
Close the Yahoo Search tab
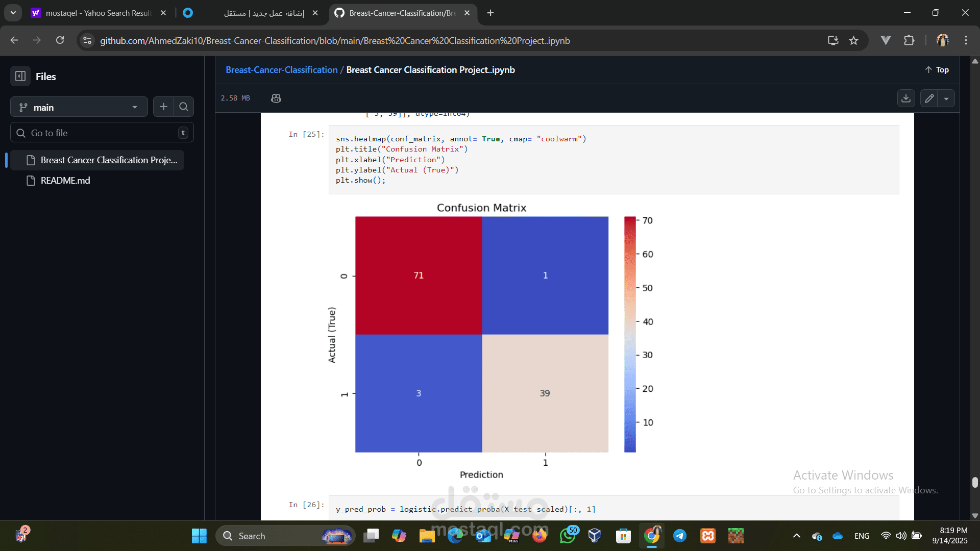(163, 13)
